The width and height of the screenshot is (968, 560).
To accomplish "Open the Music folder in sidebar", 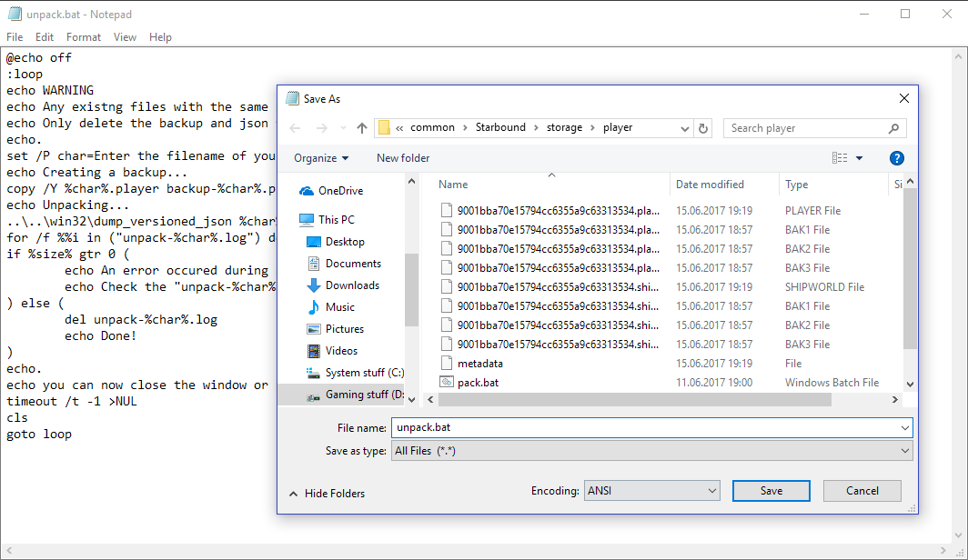I will (339, 307).
